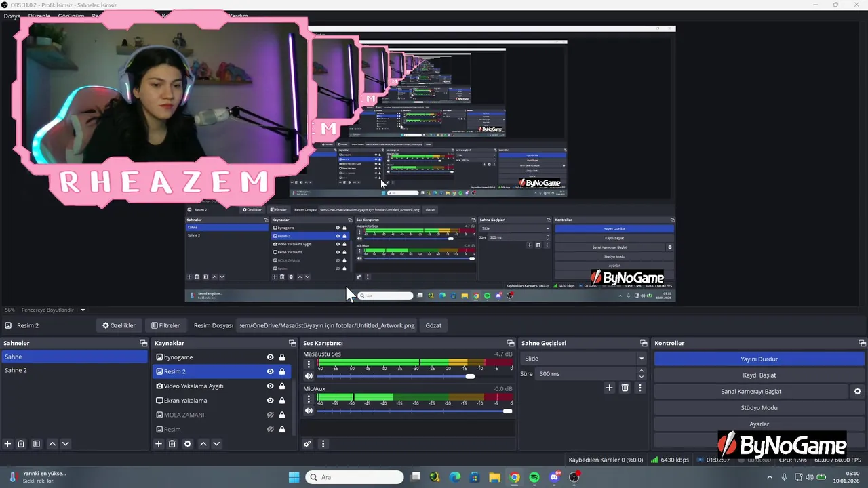868x488 pixels.
Task: Show the MOLA ZAMANI source
Action: [x=270, y=415]
